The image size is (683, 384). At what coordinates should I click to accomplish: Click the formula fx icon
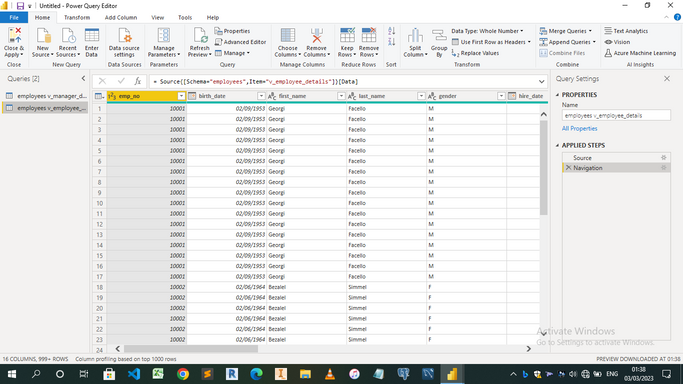(138, 81)
